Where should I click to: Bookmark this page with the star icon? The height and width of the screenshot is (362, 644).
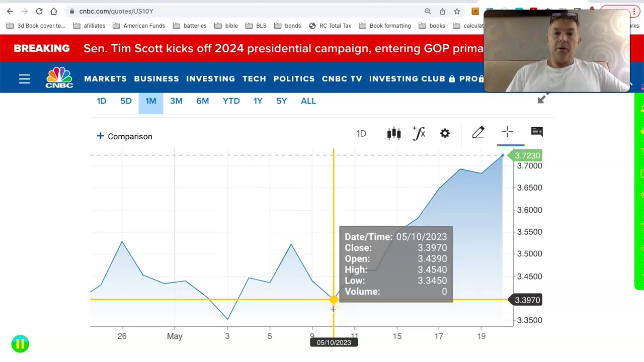click(x=457, y=11)
